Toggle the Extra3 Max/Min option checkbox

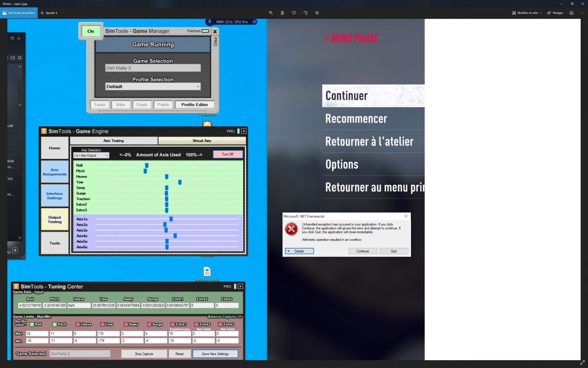coord(220,324)
